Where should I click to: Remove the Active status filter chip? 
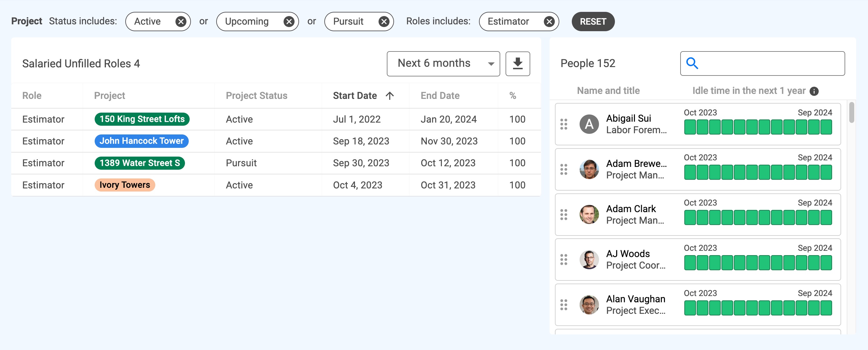coord(181,21)
